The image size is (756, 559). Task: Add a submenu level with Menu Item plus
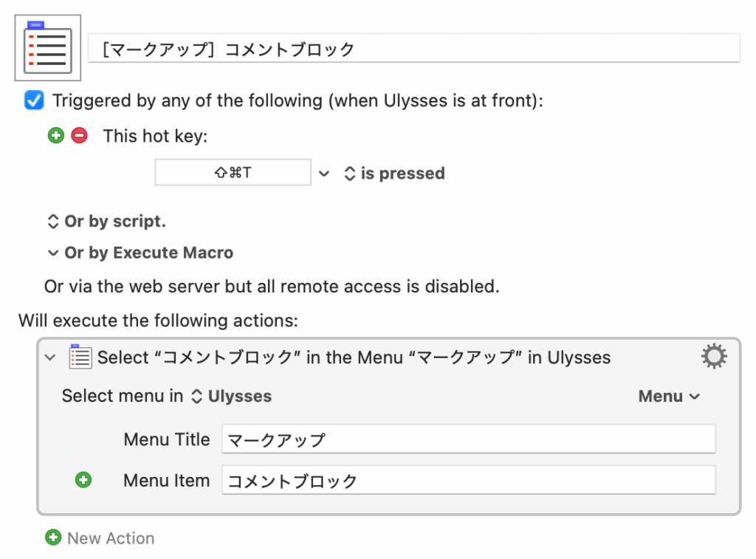pos(84,481)
